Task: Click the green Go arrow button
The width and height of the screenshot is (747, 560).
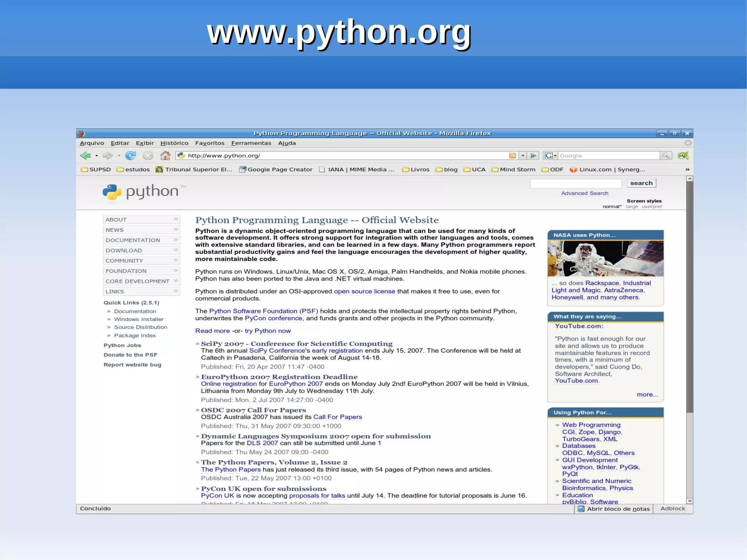Action: [533, 156]
